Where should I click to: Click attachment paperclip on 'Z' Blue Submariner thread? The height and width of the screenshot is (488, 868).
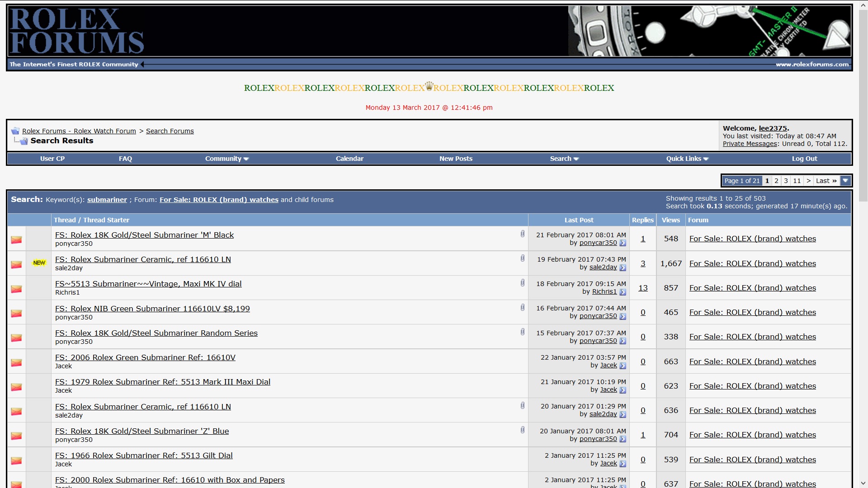522,430
